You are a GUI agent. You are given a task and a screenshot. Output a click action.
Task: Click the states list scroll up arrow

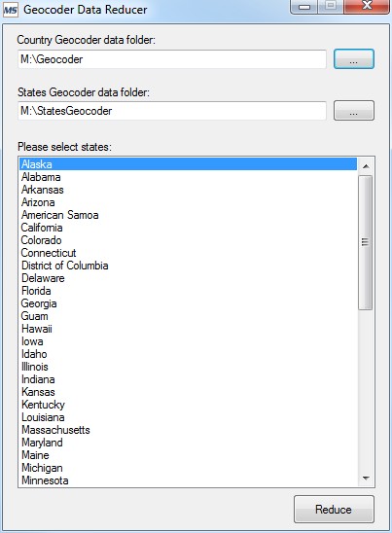coord(366,166)
